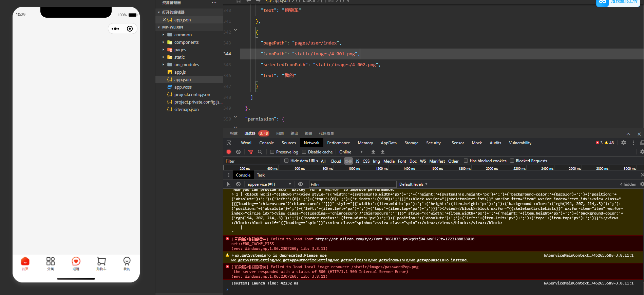This screenshot has height=295, width=644.
Task: Click the 4 hidden messages label
Action: tap(628, 184)
